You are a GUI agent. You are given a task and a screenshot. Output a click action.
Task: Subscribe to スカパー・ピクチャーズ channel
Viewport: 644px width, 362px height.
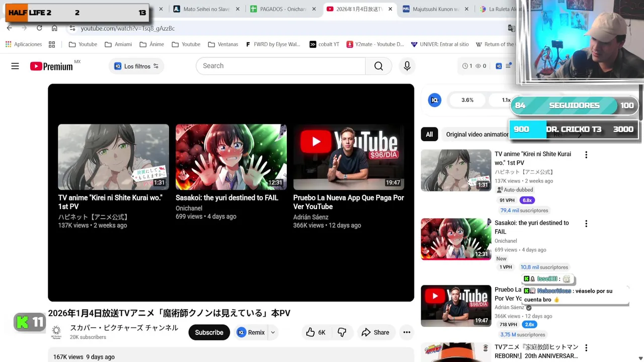point(209,332)
